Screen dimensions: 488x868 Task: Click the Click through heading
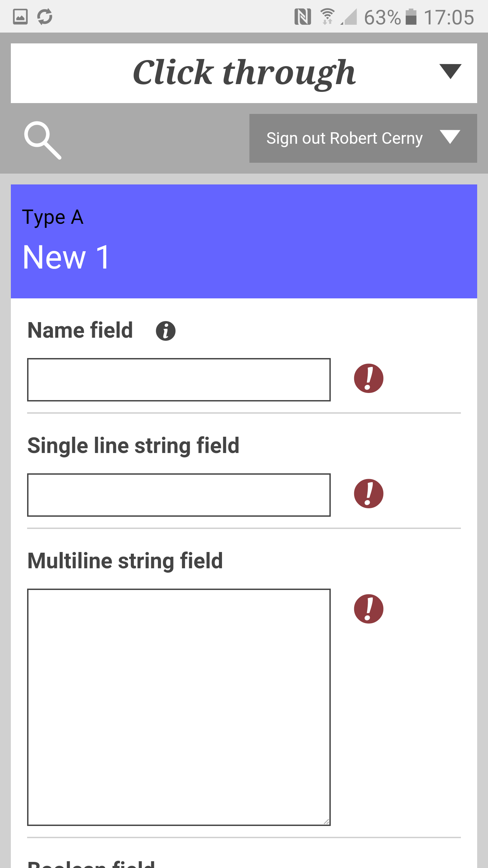244,73
